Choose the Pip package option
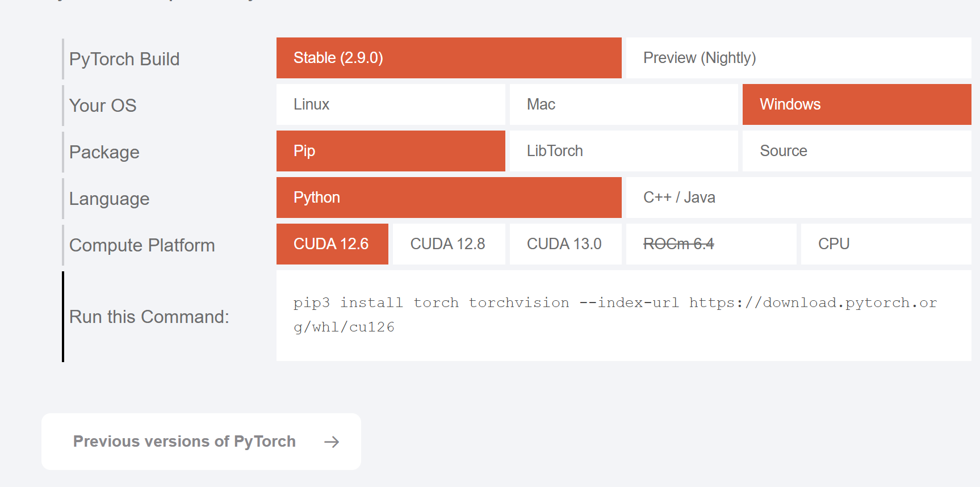 tap(391, 151)
